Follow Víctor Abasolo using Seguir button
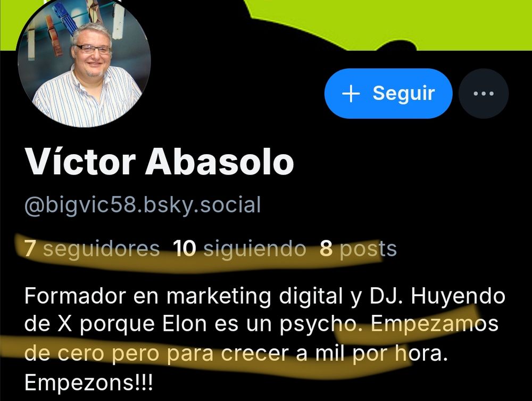 click(x=388, y=93)
